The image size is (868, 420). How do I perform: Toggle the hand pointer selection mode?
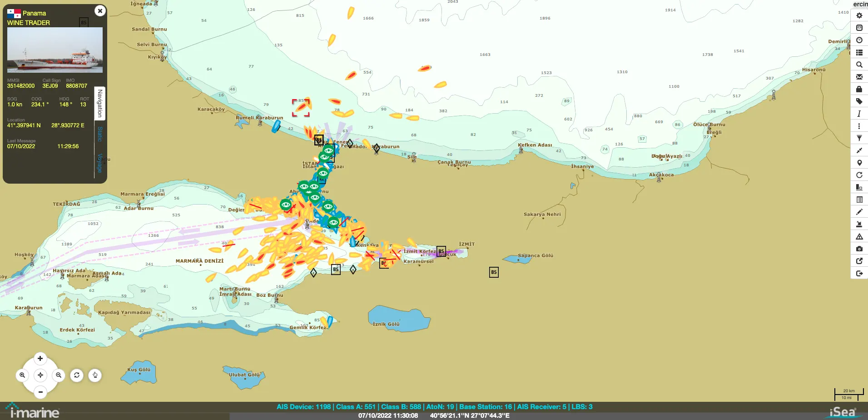pyautogui.click(x=95, y=375)
